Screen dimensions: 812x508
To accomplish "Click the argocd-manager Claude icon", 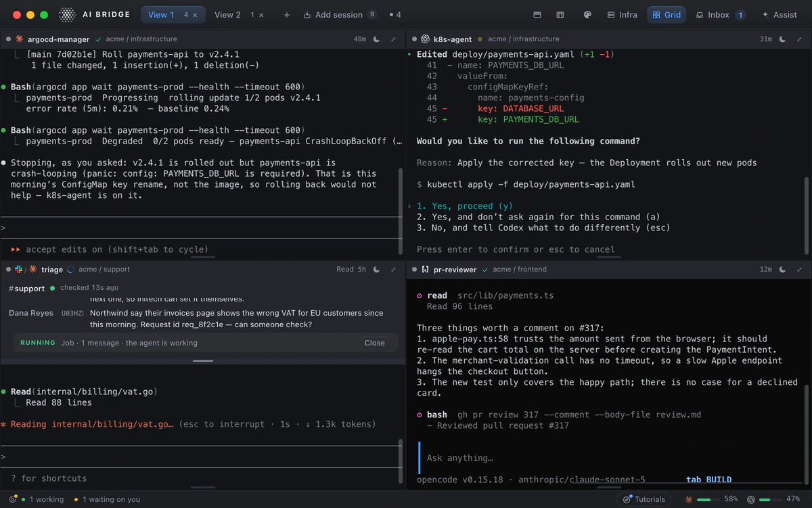I will pyautogui.click(x=19, y=39).
